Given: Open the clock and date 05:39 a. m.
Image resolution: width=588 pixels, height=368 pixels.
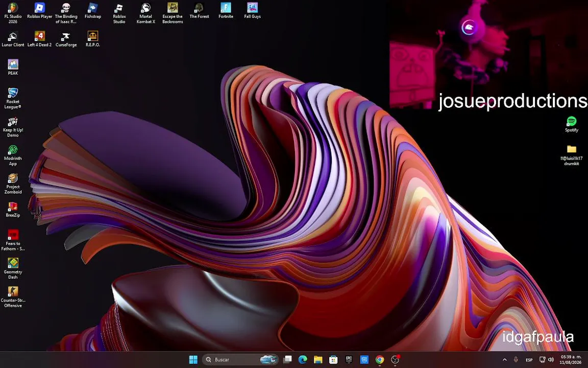Looking at the screenshot, I should click(570, 360).
